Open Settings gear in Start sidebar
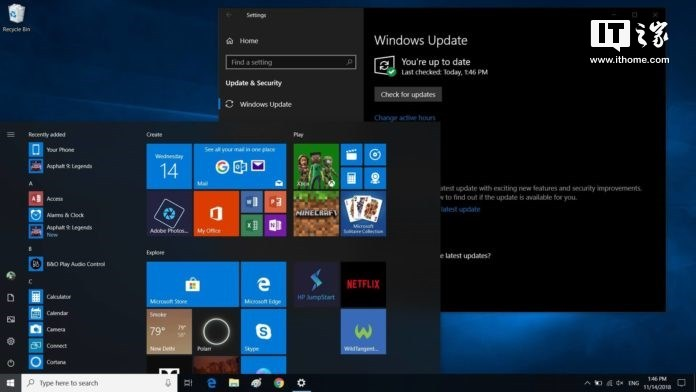 (x=11, y=341)
